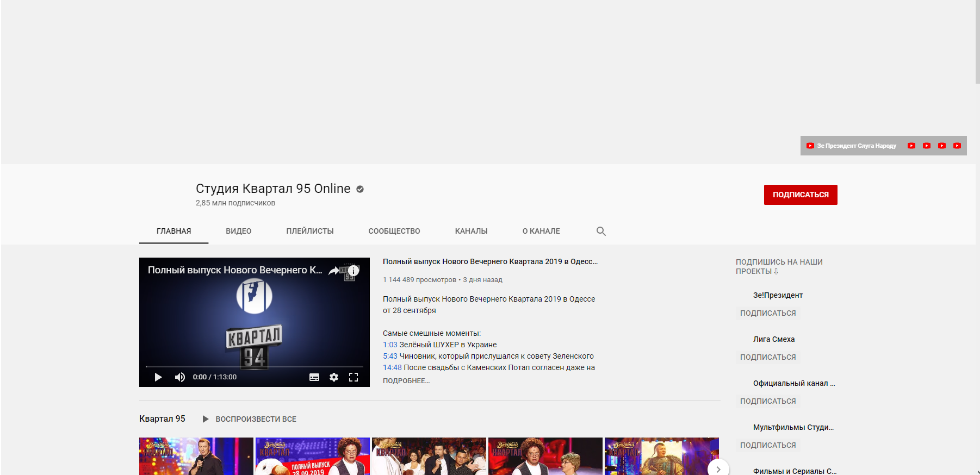Open thumbnail with armored warrior
This screenshot has height=475, width=980.
tap(662, 457)
